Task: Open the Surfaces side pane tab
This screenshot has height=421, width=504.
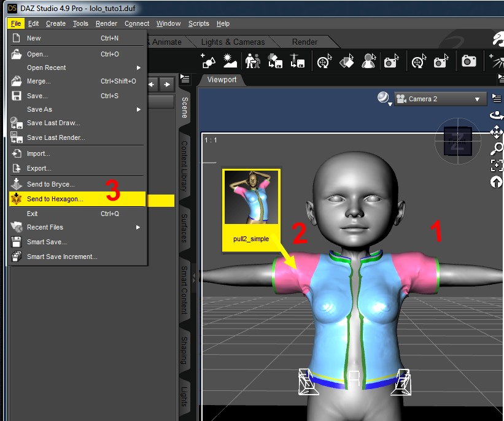Action: [184, 228]
